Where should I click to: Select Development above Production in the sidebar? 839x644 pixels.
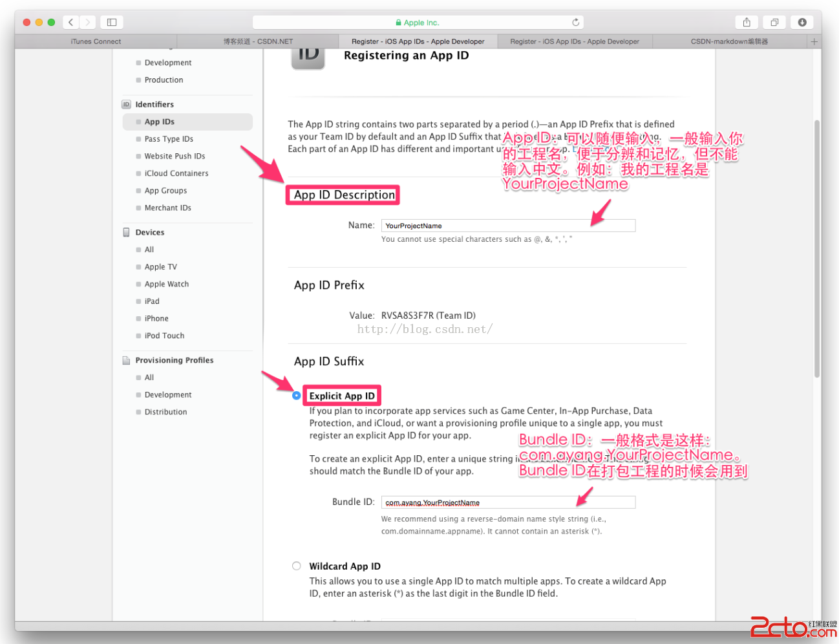(168, 63)
